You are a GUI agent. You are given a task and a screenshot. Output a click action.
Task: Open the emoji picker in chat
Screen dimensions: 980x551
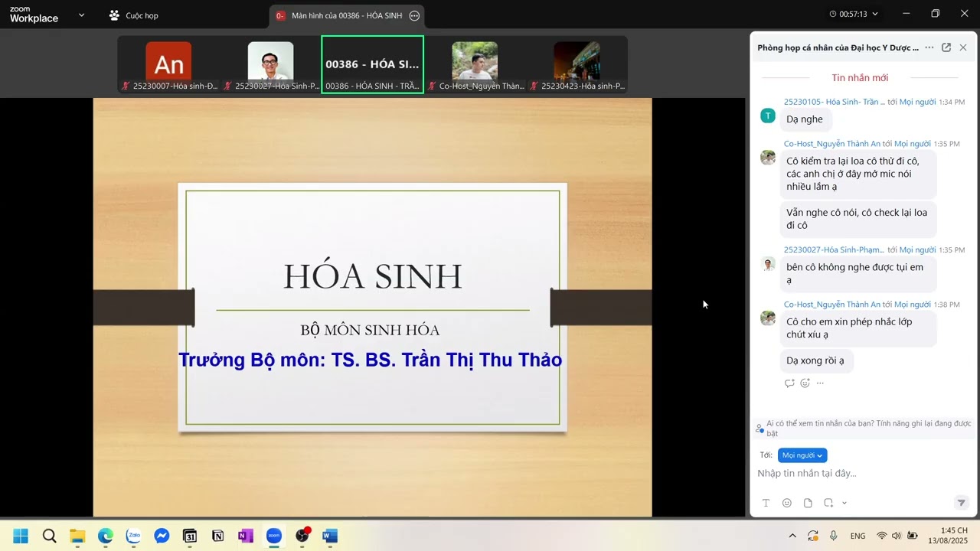787,503
